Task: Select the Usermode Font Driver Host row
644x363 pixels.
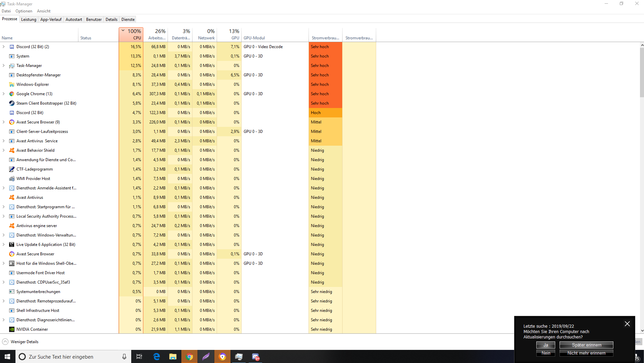Action: [188, 273]
